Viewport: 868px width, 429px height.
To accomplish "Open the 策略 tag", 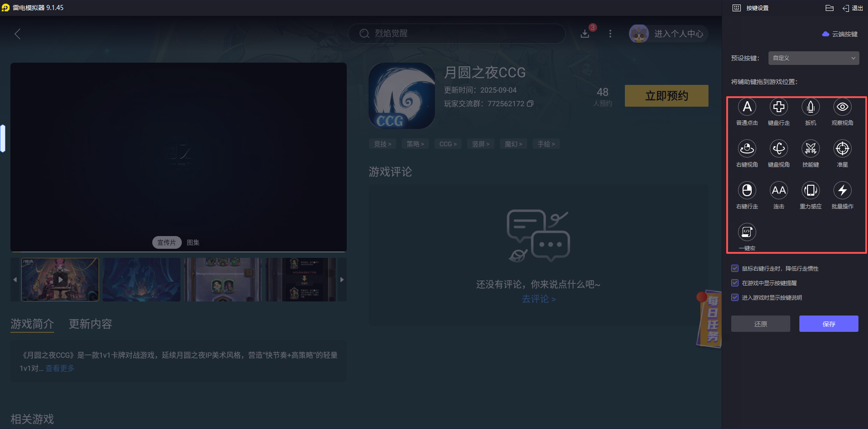I will pyautogui.click(x=415, y=144).
